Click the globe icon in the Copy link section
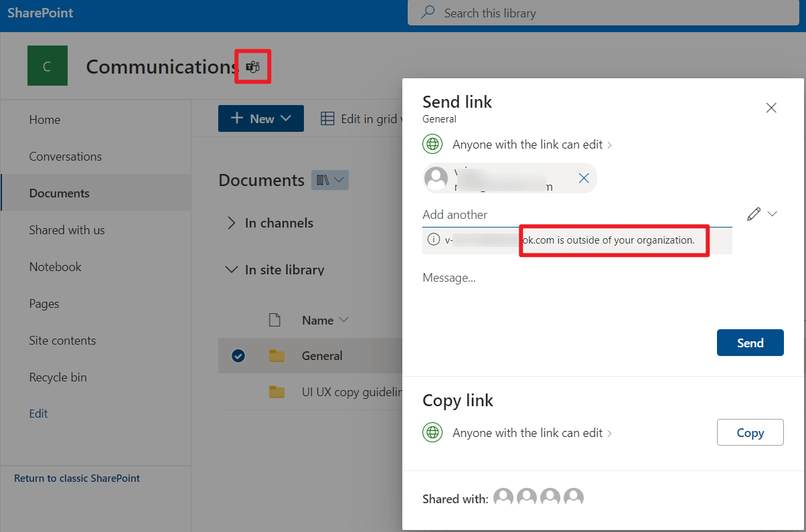The width and height of the screenshot is (806, 532). tap(432, 432)
